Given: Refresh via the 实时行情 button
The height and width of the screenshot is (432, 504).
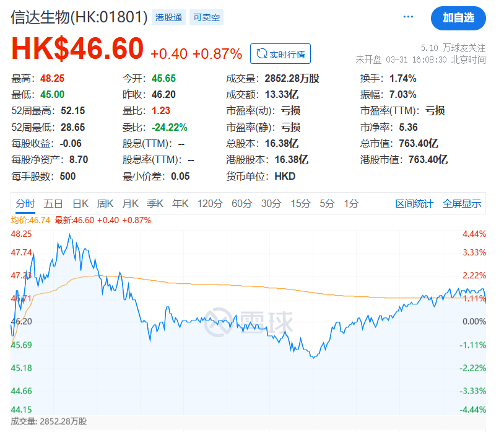Looking at the screenshot, I should [280, 54].
